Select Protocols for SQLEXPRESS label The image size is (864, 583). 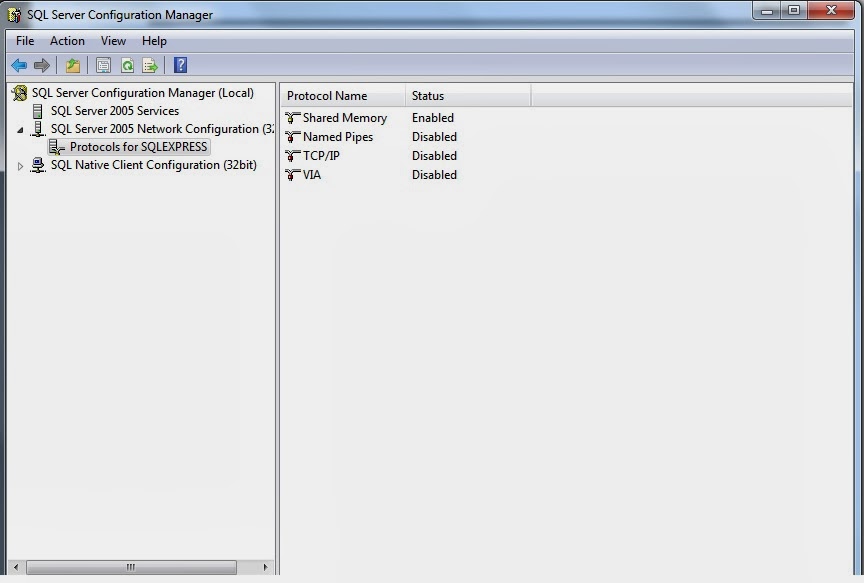pos(138,147)
